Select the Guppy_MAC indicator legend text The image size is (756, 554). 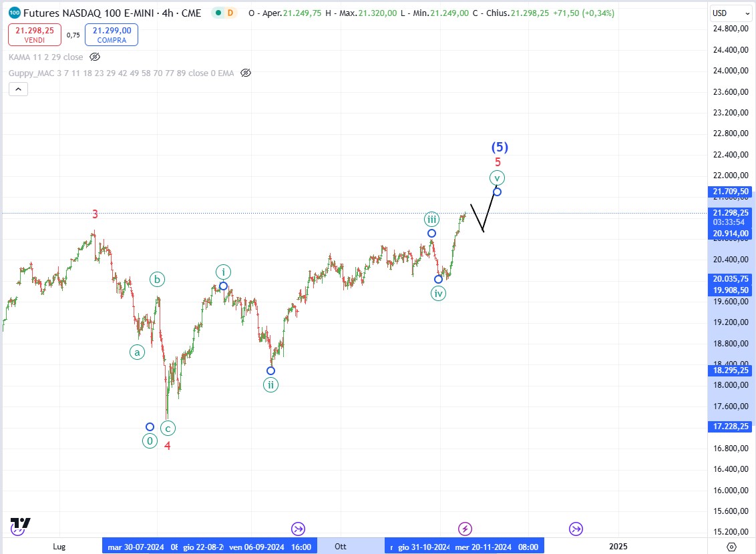[x=121, y=73]
